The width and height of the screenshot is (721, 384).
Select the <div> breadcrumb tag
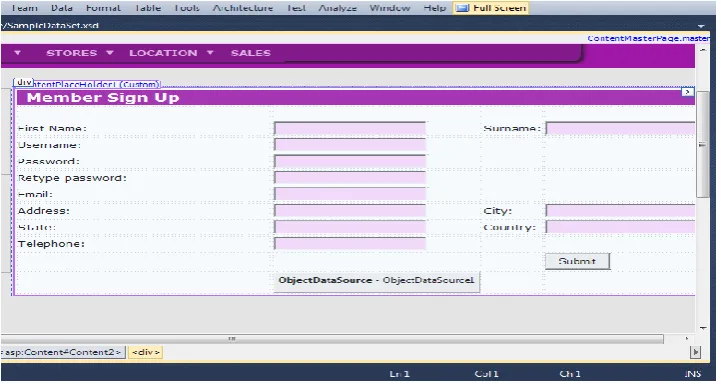click(x=146, y=352)
